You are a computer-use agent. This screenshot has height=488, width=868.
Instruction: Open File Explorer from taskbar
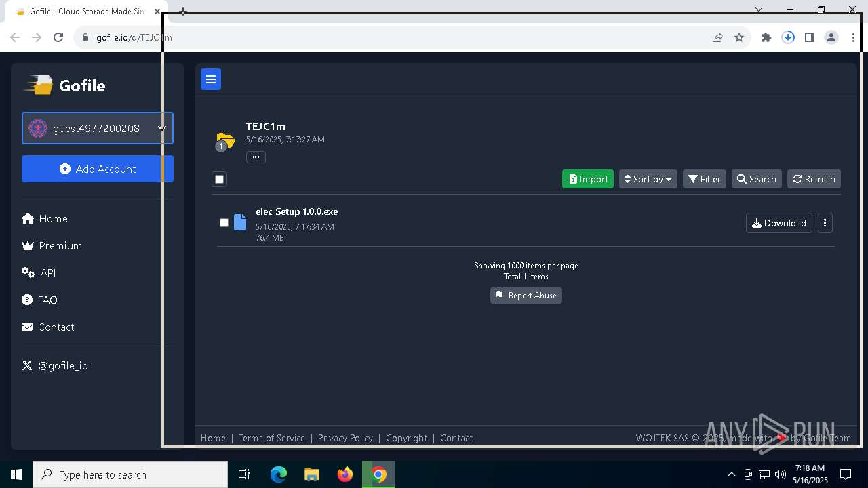click(311, 474)
